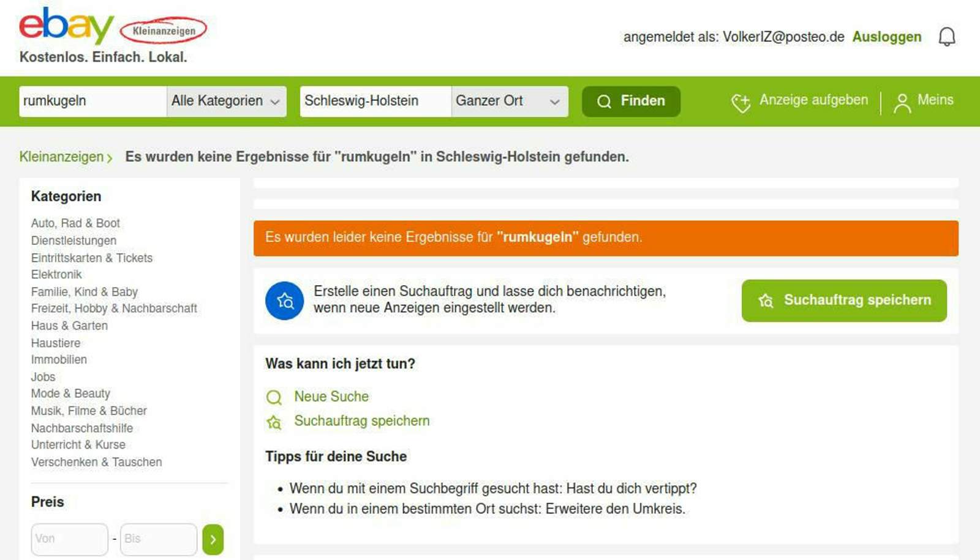Open the Alle Kategorien dropdown
Viewport: 980px width, 560px height.
pos(226,101)
